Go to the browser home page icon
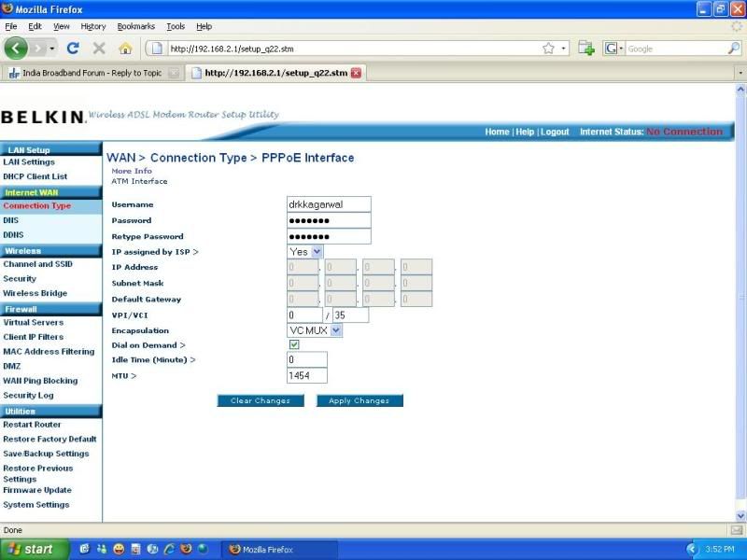 coord(125,48)
